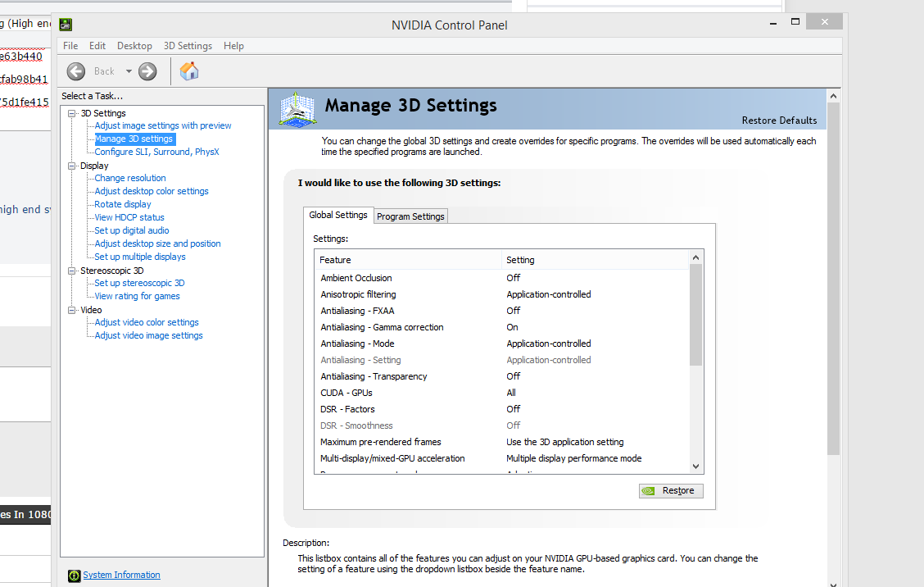Click 'Use the 3D application setting' value
Viewport: 924px width, 587px height.
(564, 442)
